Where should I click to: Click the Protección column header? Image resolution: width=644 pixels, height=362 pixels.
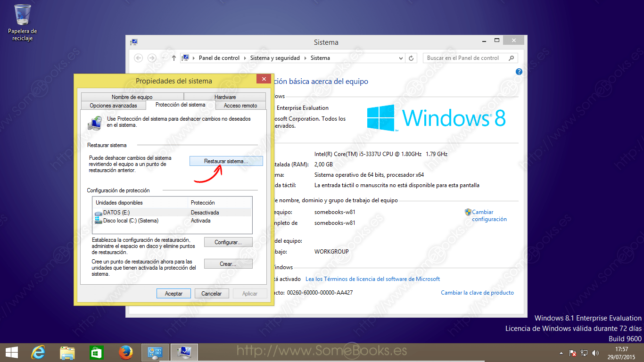pyautogui.click(x=220, y=203)
